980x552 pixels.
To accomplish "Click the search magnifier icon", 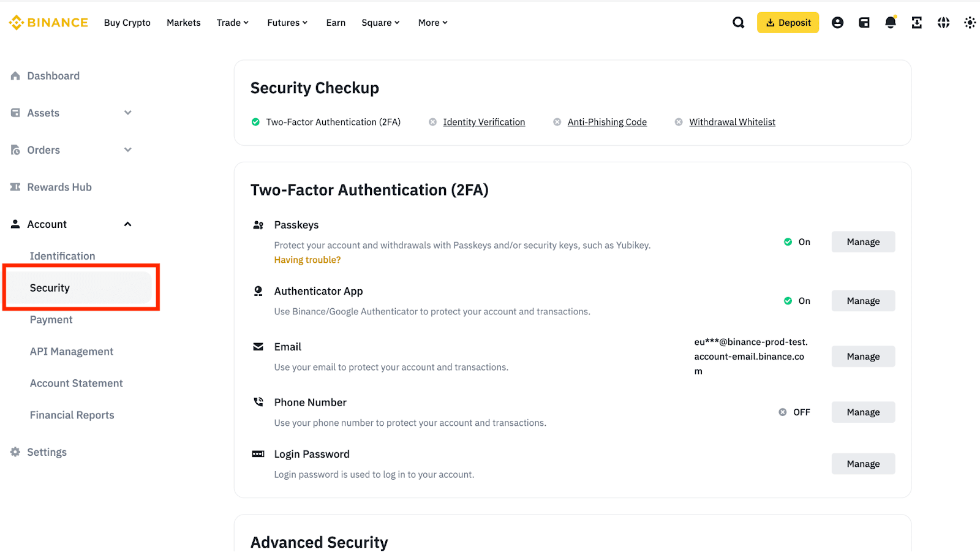I will point(739,23).
